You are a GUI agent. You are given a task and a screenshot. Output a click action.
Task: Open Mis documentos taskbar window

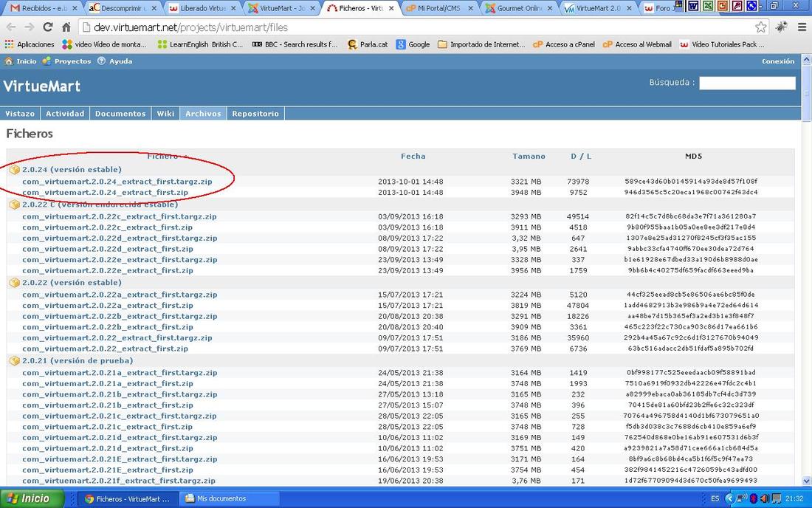click(229, 498)
